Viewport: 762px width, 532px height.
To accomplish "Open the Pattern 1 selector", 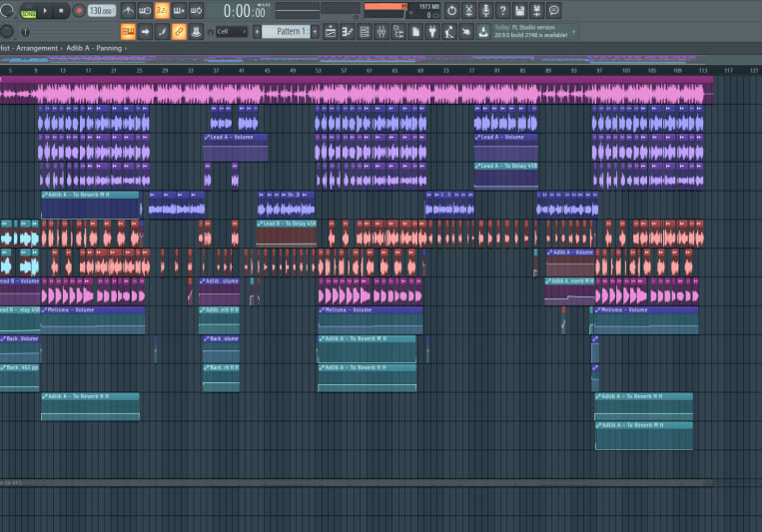I will point(286,32).
